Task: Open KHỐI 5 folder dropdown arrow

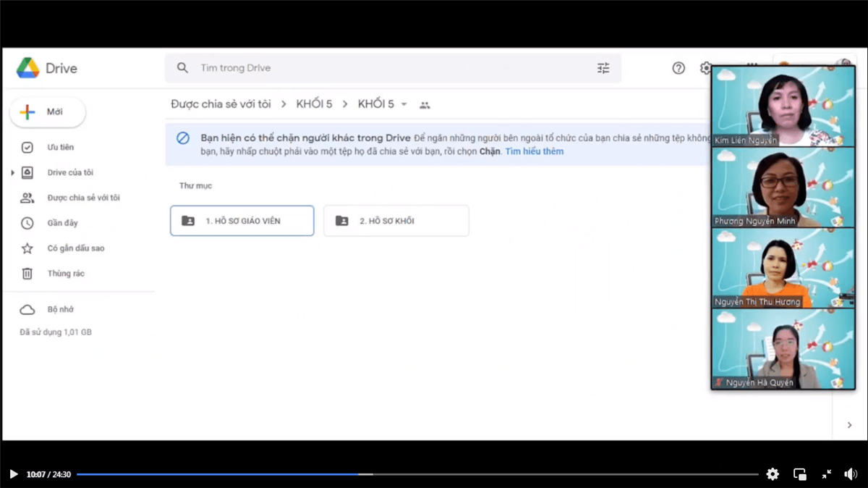Action: 404,105
